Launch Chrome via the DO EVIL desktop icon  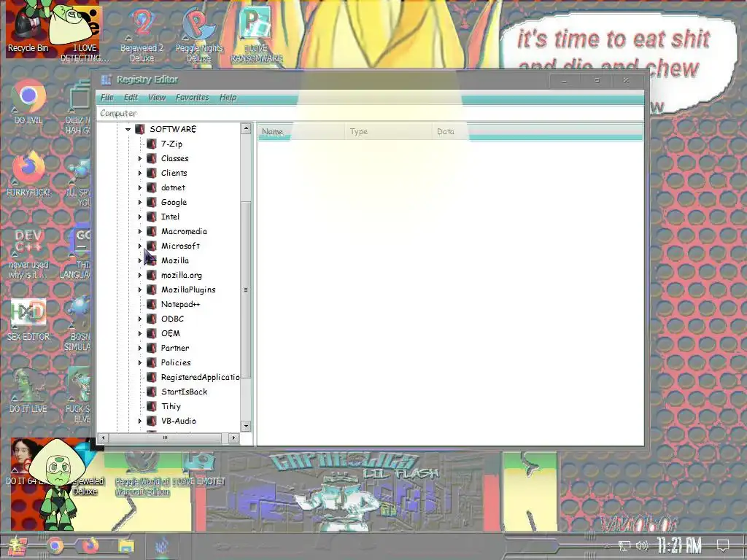pyautogui.click(x=28, y=102)
